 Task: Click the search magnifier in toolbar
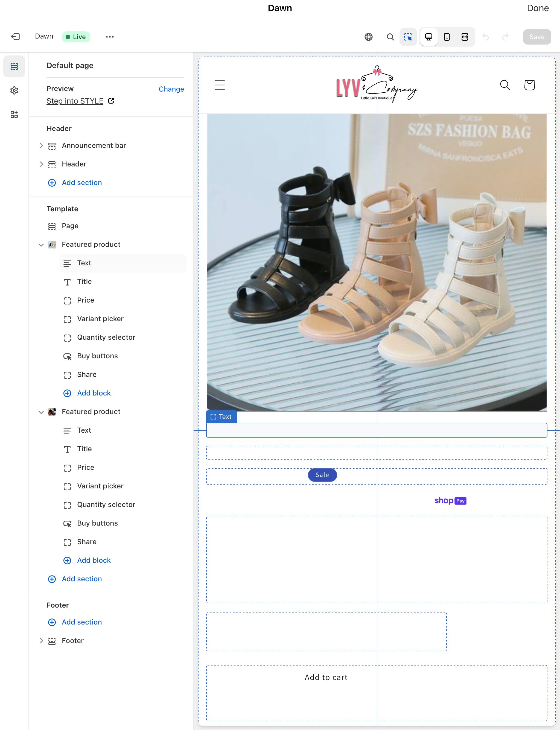tap(390, 37)
